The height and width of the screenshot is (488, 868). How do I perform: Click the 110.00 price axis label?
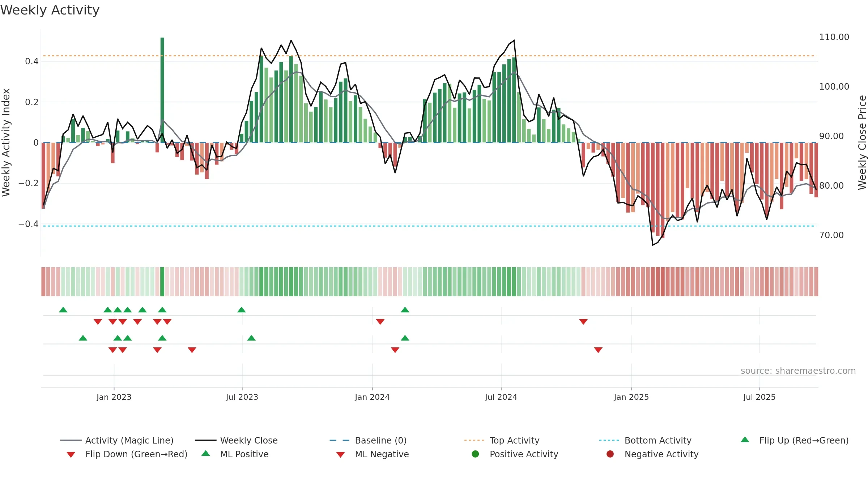coord(834,37)
